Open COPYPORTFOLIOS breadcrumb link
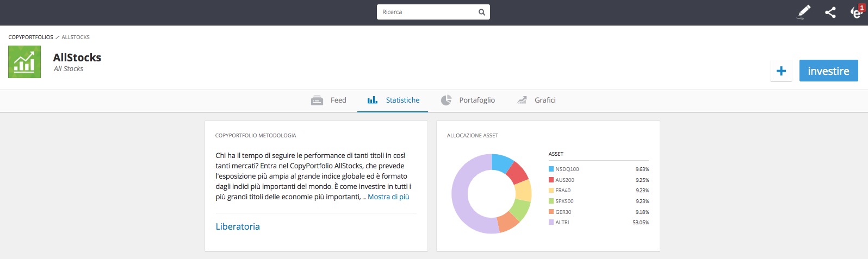Image resolution: width=868 pixels, height=259 pixels. coord(31,37)
